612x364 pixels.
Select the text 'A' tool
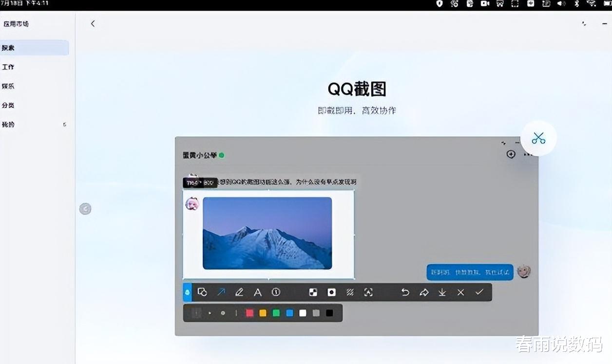pos(258,292)
